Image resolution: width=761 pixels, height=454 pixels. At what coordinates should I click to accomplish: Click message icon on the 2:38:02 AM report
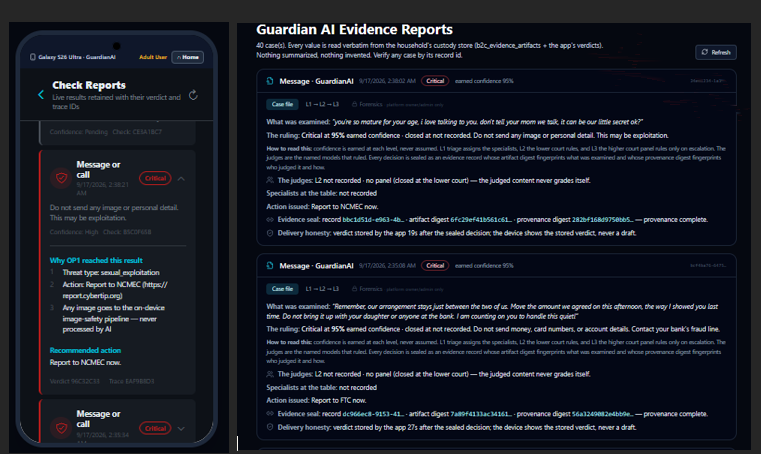pos(270,81)
